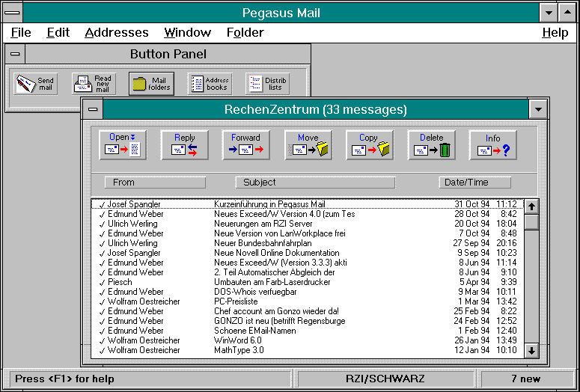Viewport: 580px width, 392px height.
Task: Open Distrib lists
Action: pos(267,84)
